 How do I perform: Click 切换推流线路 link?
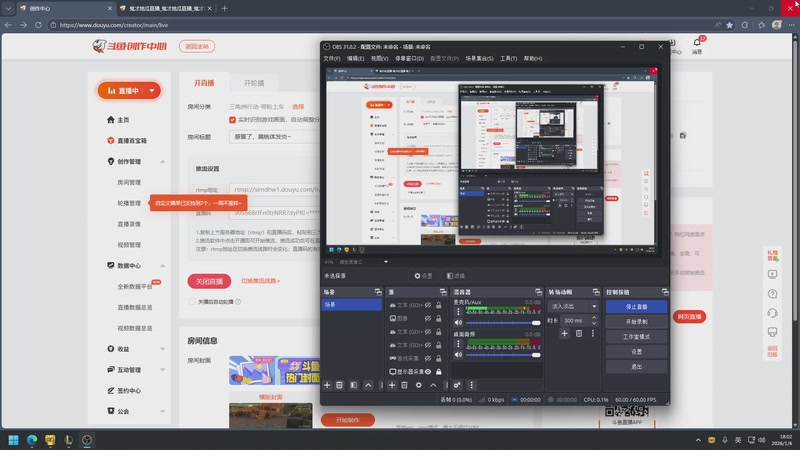(x=260, y=281)
